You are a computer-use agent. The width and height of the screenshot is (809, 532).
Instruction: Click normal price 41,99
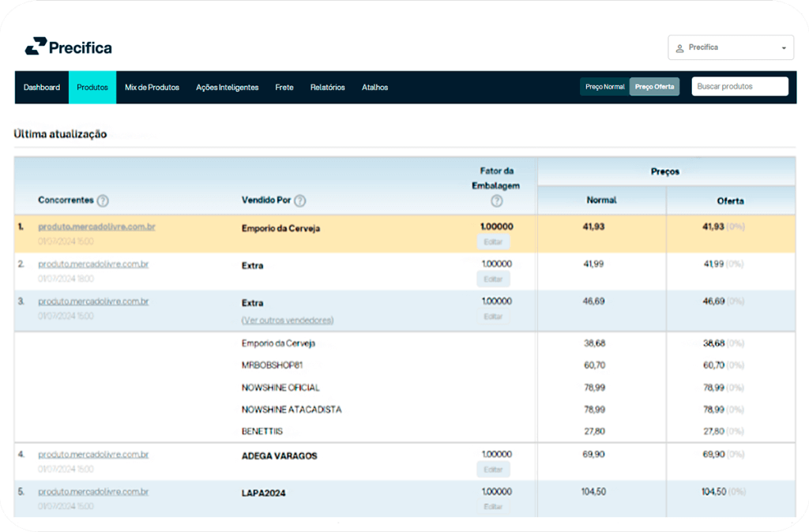593,264
